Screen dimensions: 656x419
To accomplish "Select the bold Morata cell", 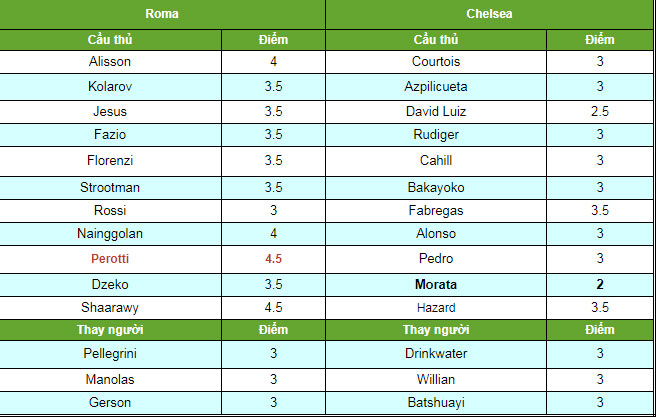I will (436, 284).
